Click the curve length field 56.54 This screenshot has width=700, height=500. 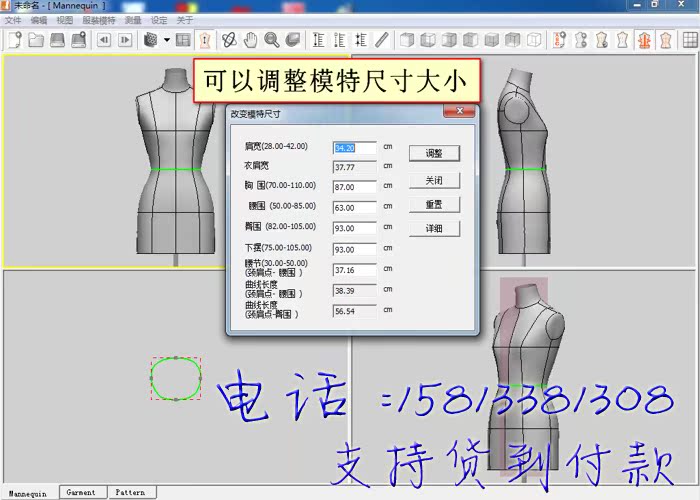coord(355,311)
